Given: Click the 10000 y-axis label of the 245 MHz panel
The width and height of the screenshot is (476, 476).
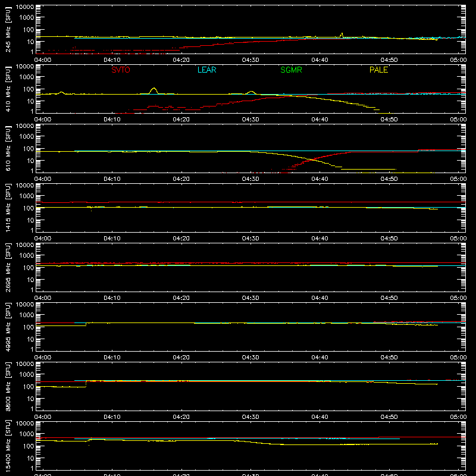Looking at the screenshot, I should (25, 7).
